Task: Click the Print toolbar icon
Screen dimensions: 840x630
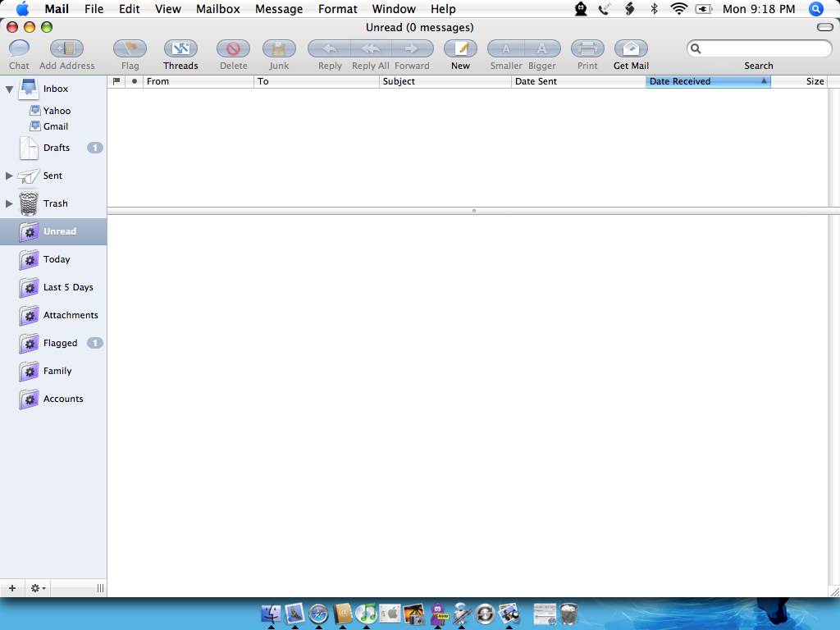Action: click(587, 48)
